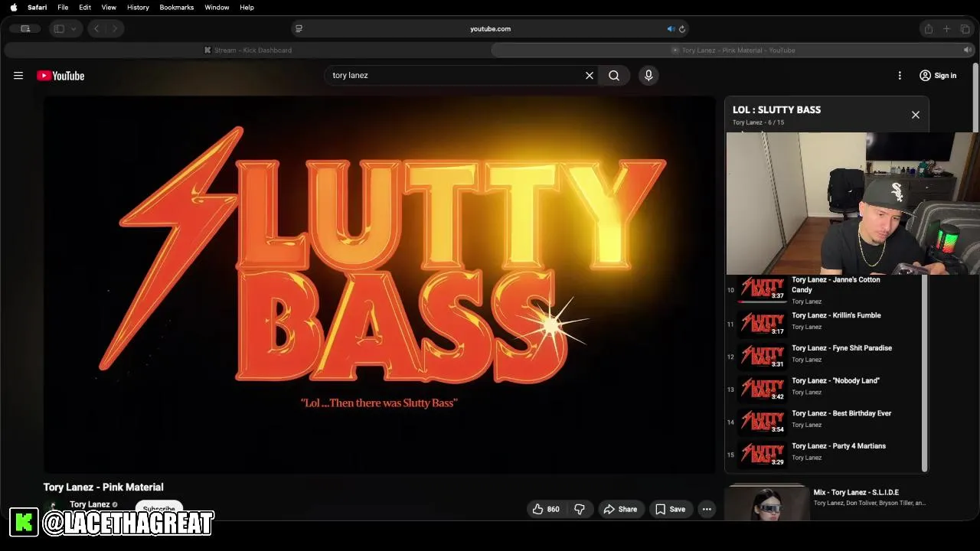
Task: Dislike the Pink Material video
Action: 580,509
